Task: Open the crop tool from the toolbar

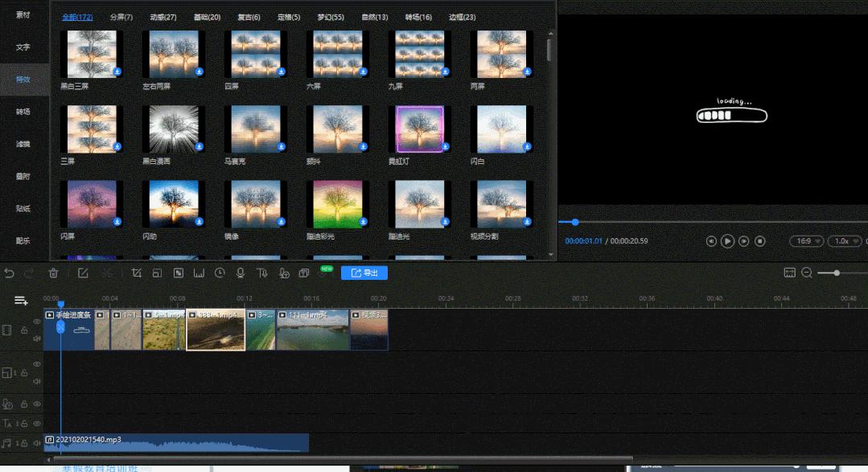Action: tap(138, 273)
